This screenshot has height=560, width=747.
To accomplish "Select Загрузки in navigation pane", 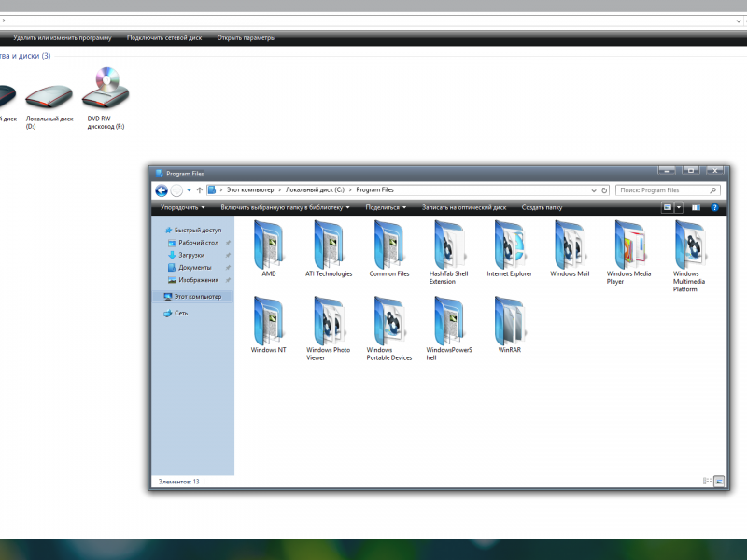I will [x=186, y=255].
